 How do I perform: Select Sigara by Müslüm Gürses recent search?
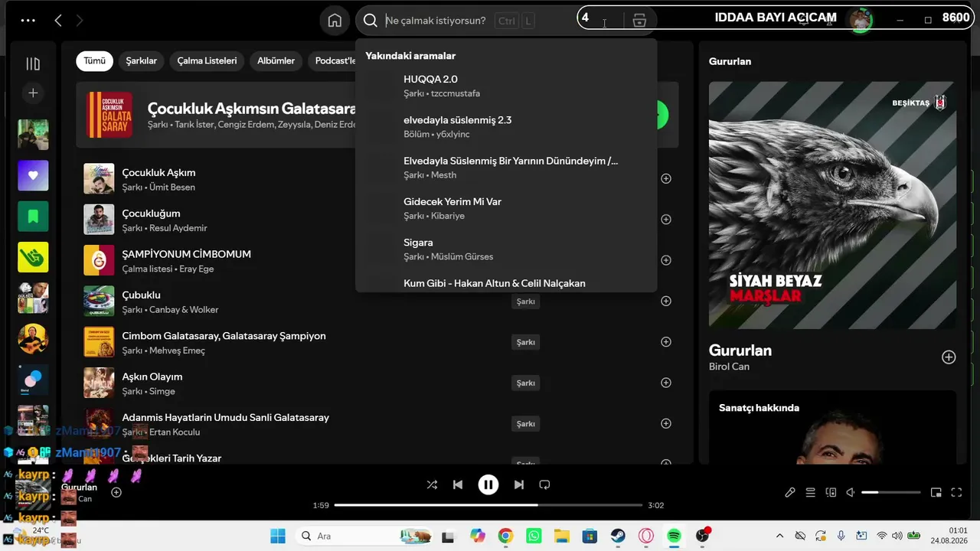(x=506, y=249)
